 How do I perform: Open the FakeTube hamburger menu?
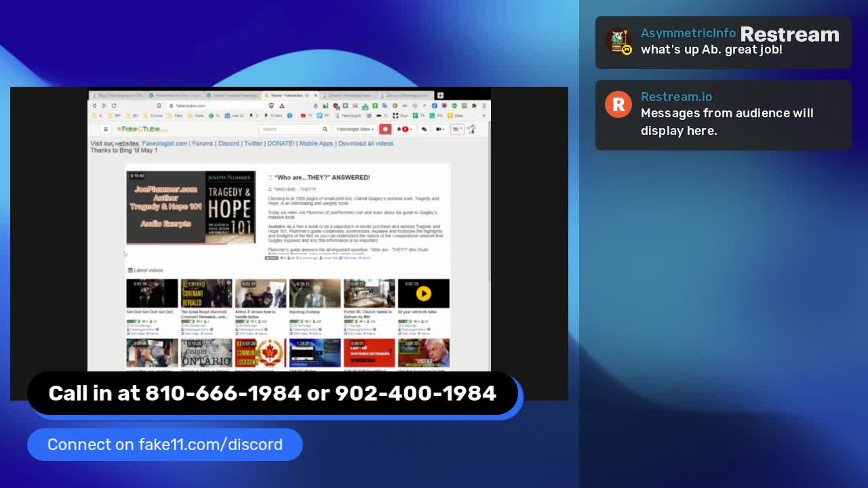point(106,129)
